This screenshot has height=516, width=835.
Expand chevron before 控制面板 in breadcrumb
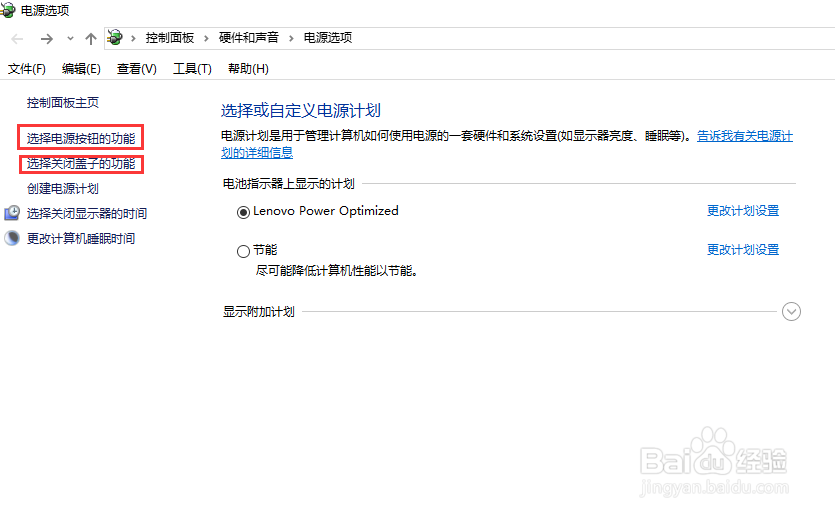[x=133, y=38]
